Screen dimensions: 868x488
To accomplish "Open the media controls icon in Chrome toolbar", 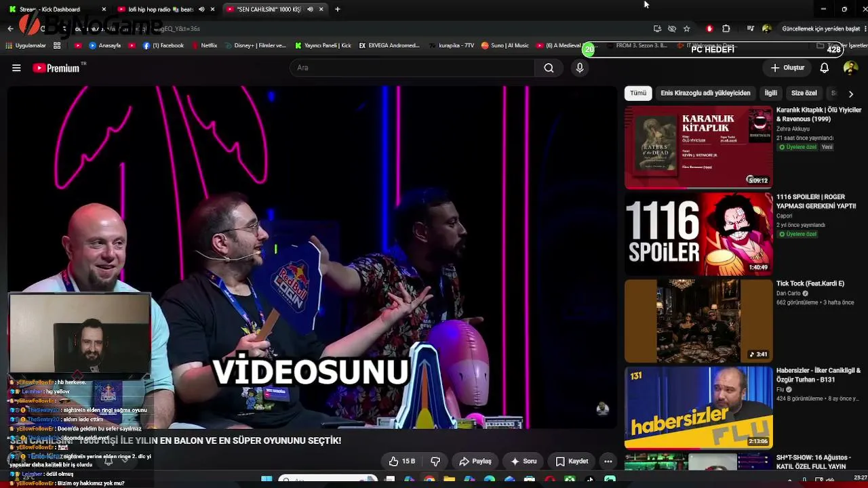I will tap(751, 28).
